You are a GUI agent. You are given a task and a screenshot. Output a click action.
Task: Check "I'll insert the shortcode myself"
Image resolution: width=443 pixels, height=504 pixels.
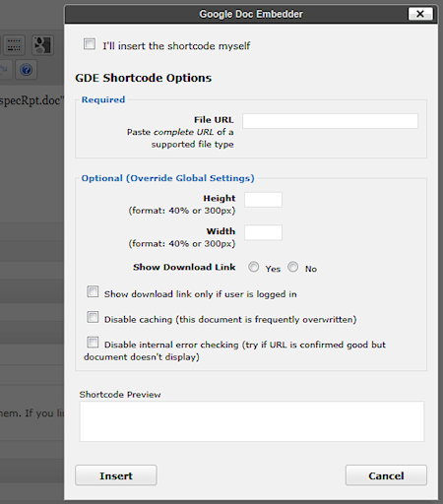(90, 44)
